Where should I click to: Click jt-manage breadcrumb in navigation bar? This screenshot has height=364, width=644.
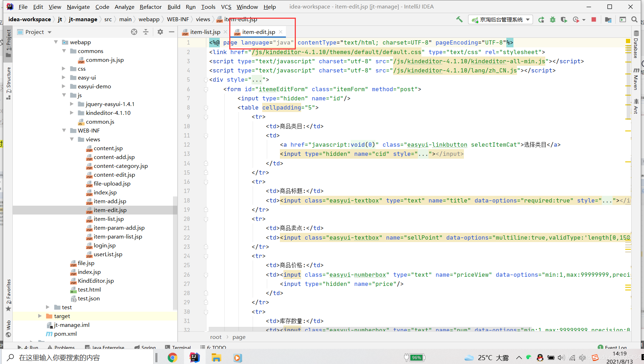tap(83, 19)
